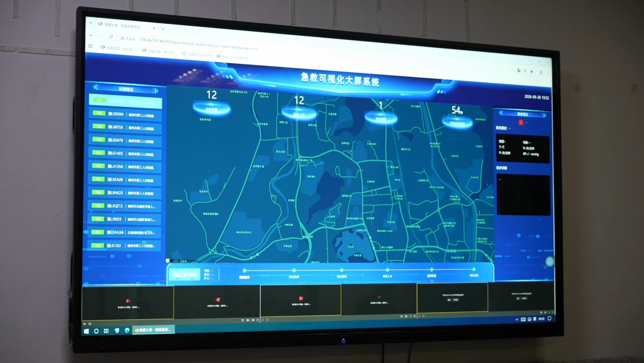
Task: Select vehicle L9ZA09 in the list
Action: (125, 180)
